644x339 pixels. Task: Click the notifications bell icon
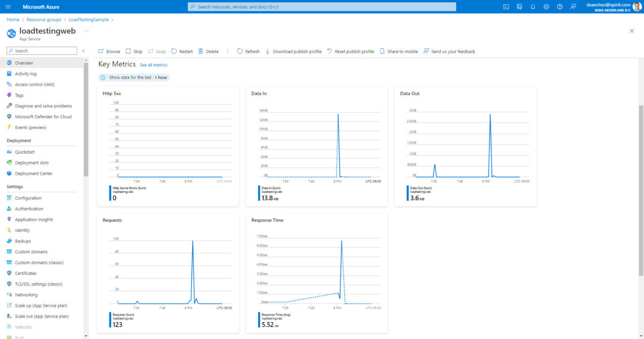point(531,6)
